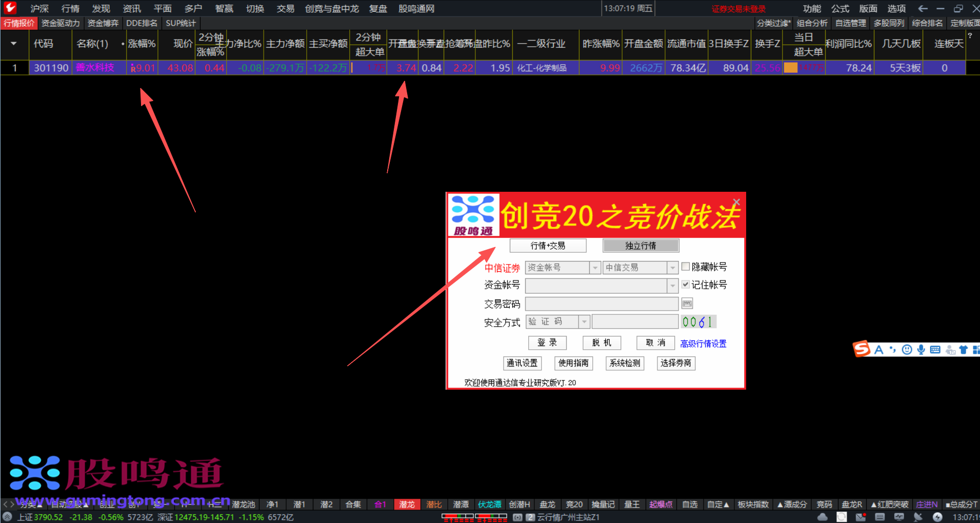Select the 行情+交易 mode toggle button
Viewport: 980px width, 523px height.
click(548, 246)
